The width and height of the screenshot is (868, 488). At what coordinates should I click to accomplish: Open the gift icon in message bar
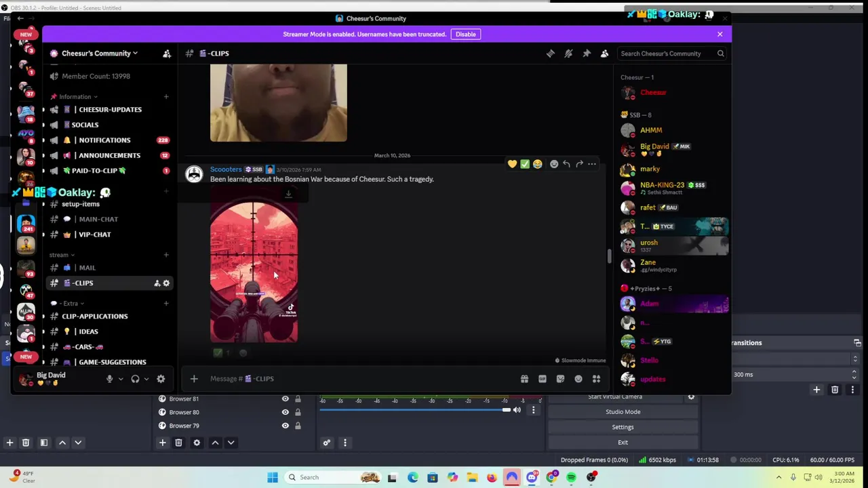coord(524,379)
